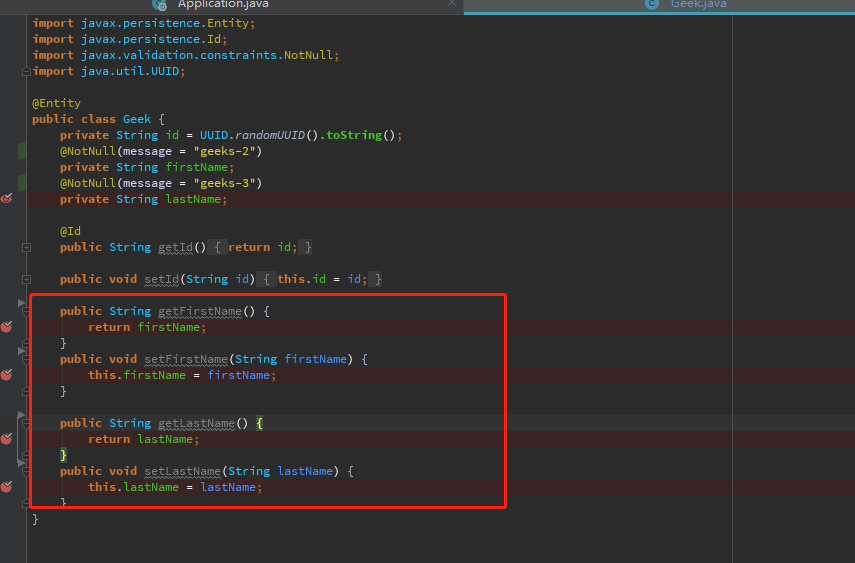Screen dimensions: 855x563
Task: Collapse the import statements fold marker
Action: (x=26, y=71)
